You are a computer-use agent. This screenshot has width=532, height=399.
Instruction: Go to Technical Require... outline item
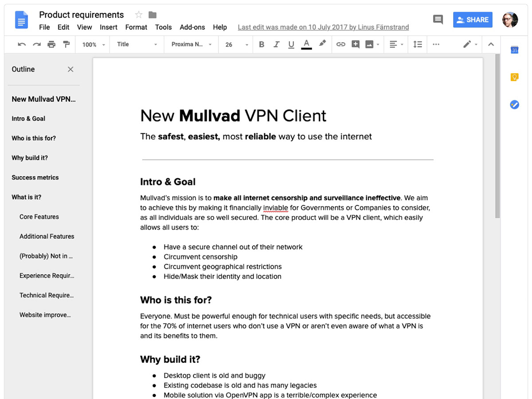point(47,295)
